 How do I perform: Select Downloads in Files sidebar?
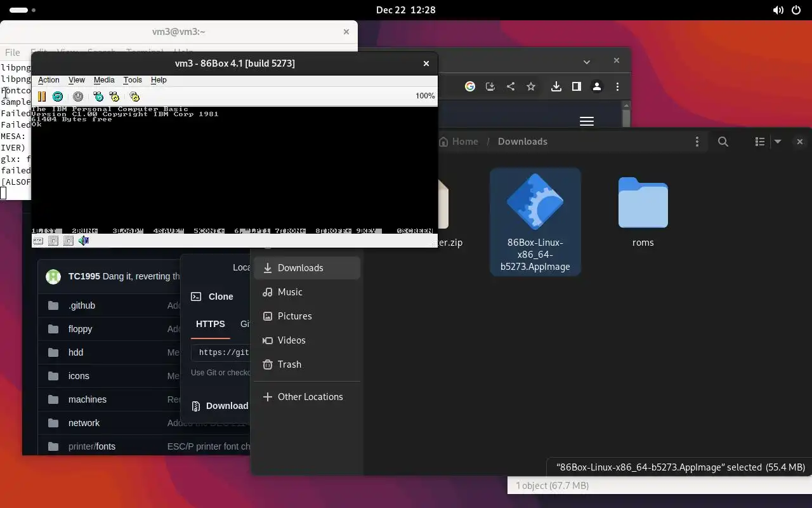[307, 268]
